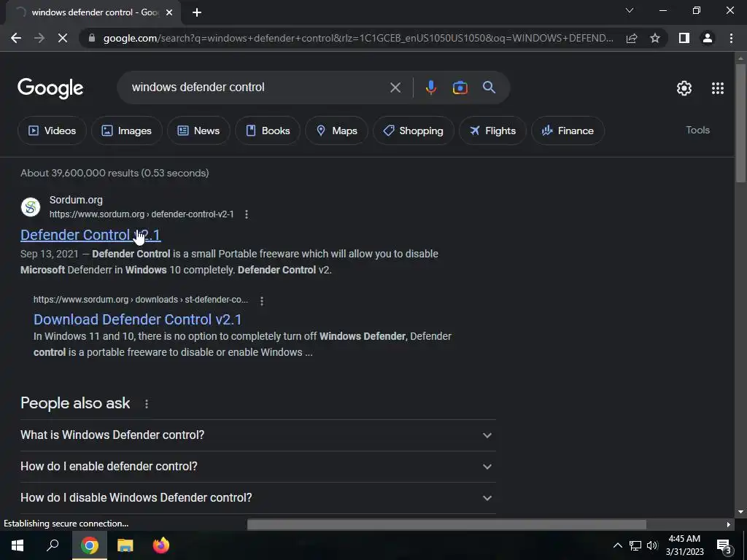
Task: Switch to the Finance filter
Action: click(568, 131)
